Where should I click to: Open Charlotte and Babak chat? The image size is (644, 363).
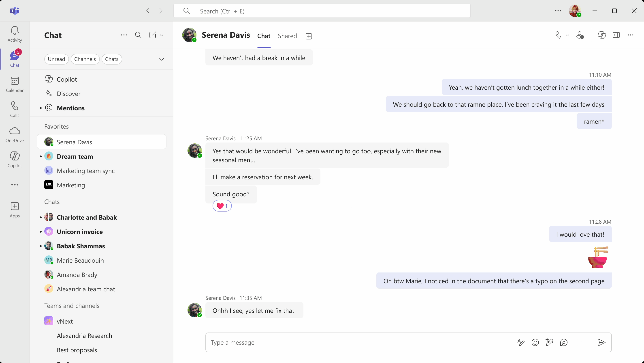point(102,217)
